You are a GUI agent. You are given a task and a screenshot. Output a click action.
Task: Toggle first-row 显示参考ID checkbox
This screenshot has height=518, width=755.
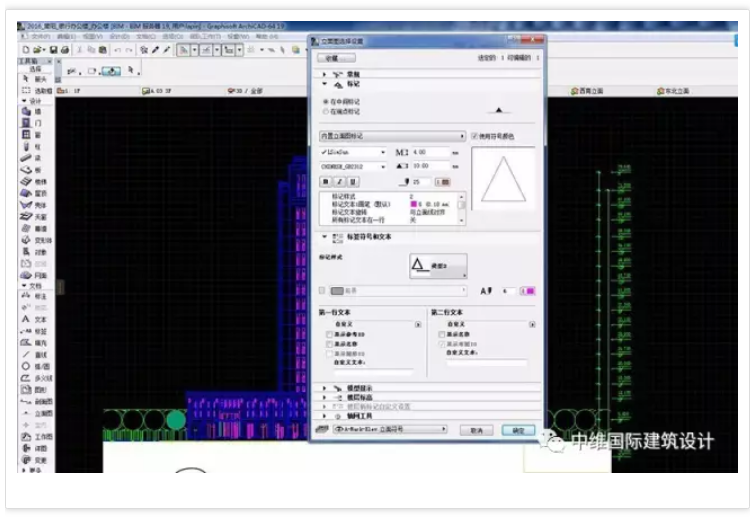point(330,334)
